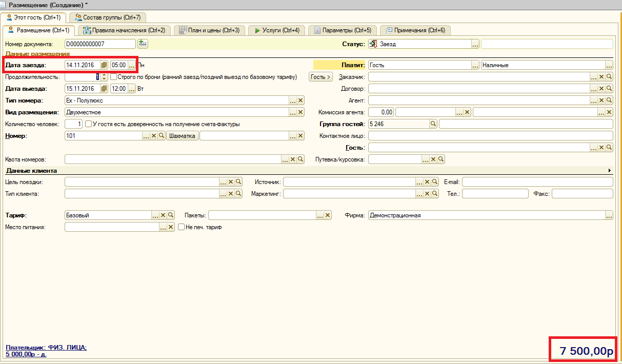Clear the Квота номеров field
The image size is (622, 364).
click(x=293, y=159)
